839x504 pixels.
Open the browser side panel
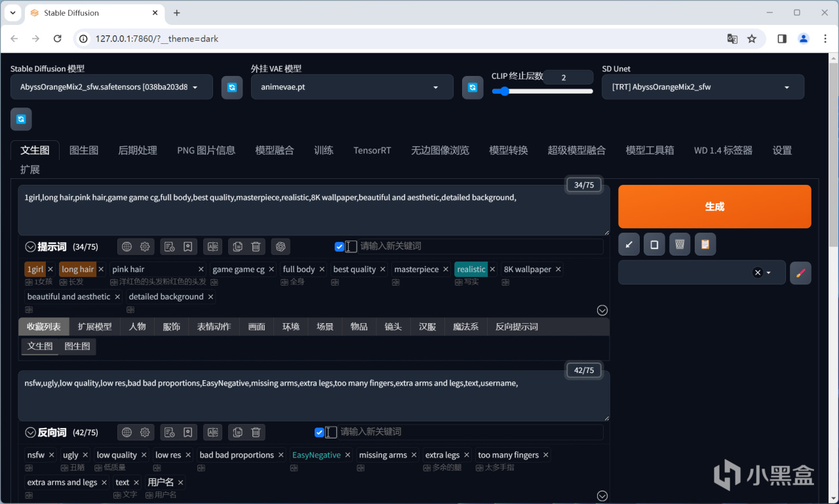[x=782, y=39]
